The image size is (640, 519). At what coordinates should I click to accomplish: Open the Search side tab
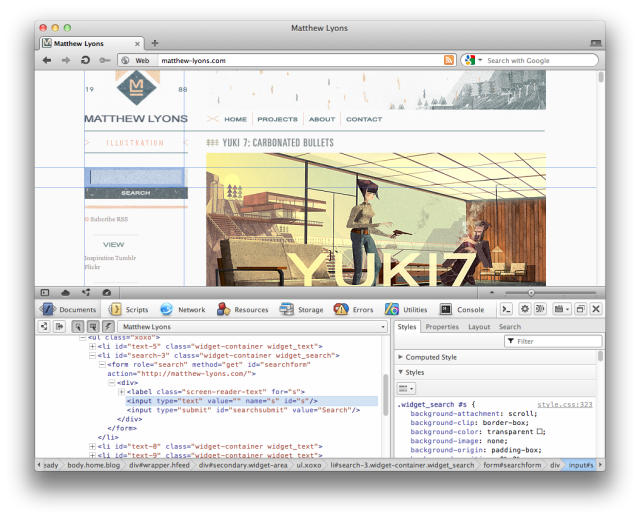pyautogui.click(x=509, y=327)
